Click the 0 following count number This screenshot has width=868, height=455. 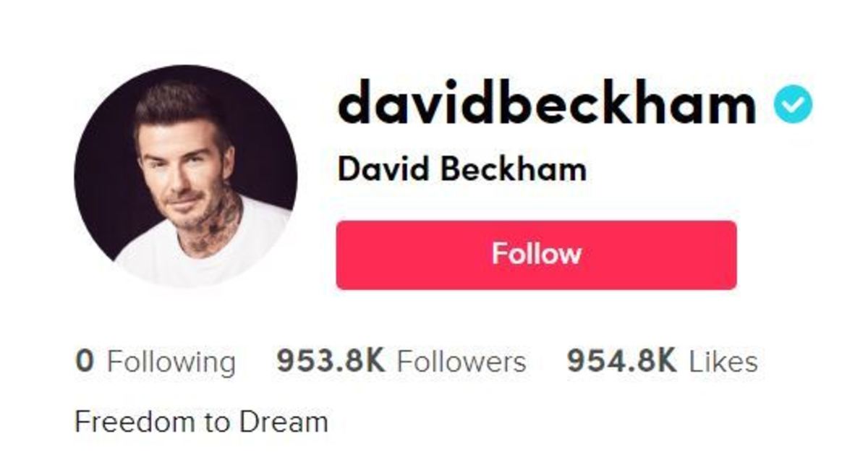click(x=85, y=361)
